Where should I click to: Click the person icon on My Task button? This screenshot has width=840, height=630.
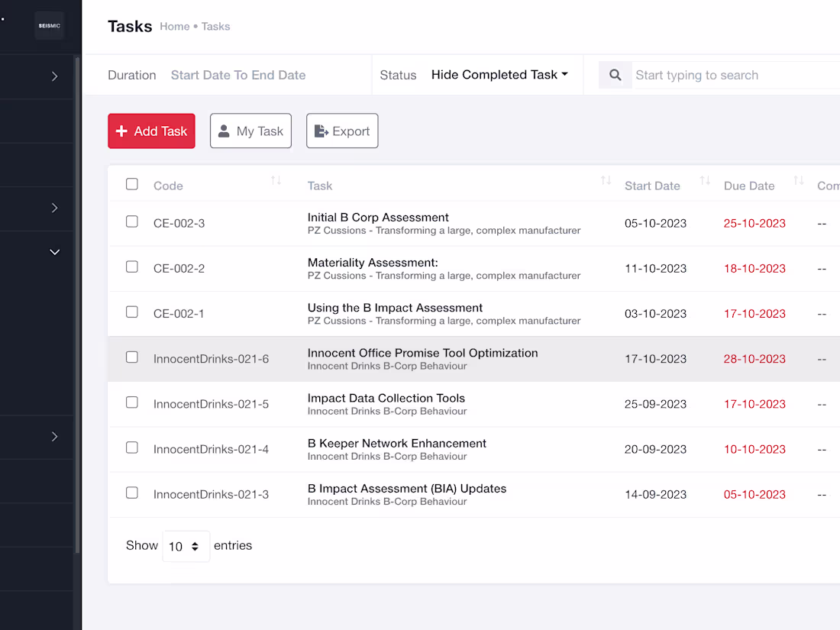point(225,130)
